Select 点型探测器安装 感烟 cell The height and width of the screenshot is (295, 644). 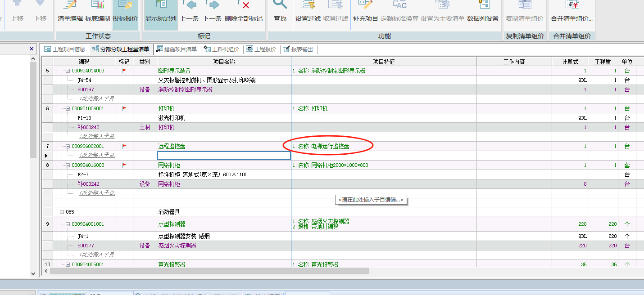tap(224, 236)
